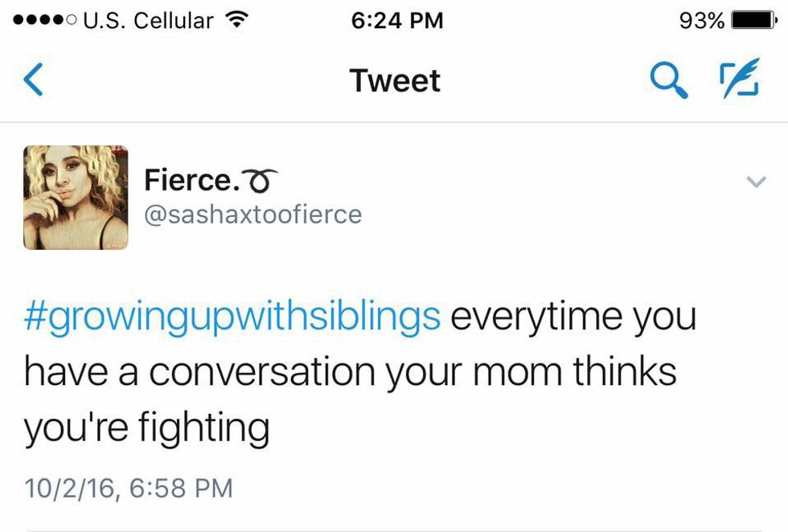788x532 pixels.
Task: Tap the 6:24 PM status bar clock
Action: click(397, 20)
